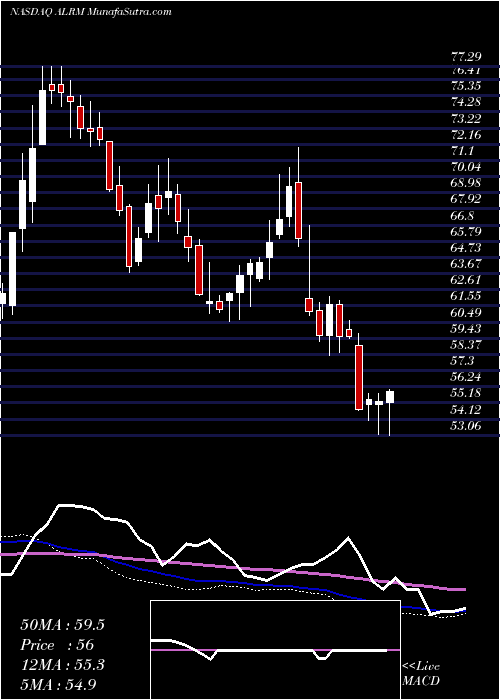Click the 56.24 price axis label
The height and width of the screenshot is (700, 500).
(x=466, y=377)
